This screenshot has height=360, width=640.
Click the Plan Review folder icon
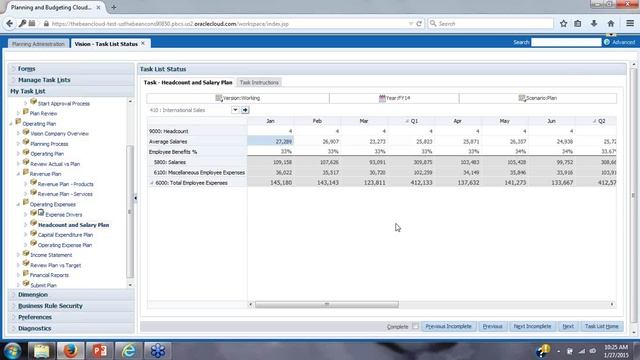tap(25, 112)
